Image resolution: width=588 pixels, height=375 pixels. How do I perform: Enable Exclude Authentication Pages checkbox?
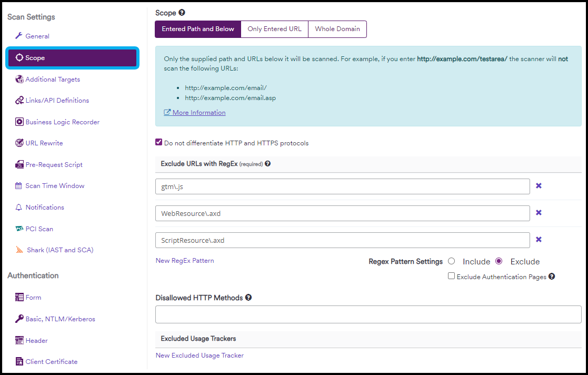(451, 276)
